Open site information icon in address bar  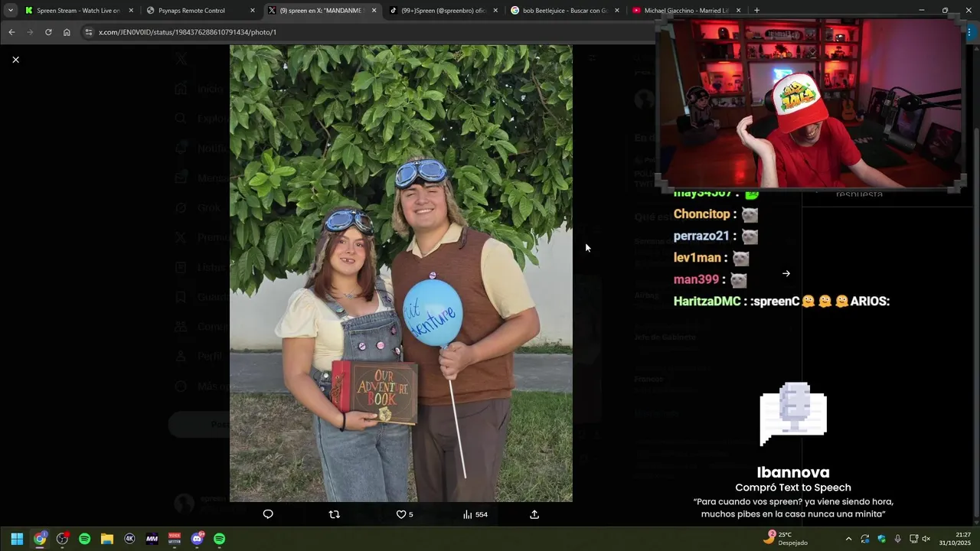[x=88, y=32]
